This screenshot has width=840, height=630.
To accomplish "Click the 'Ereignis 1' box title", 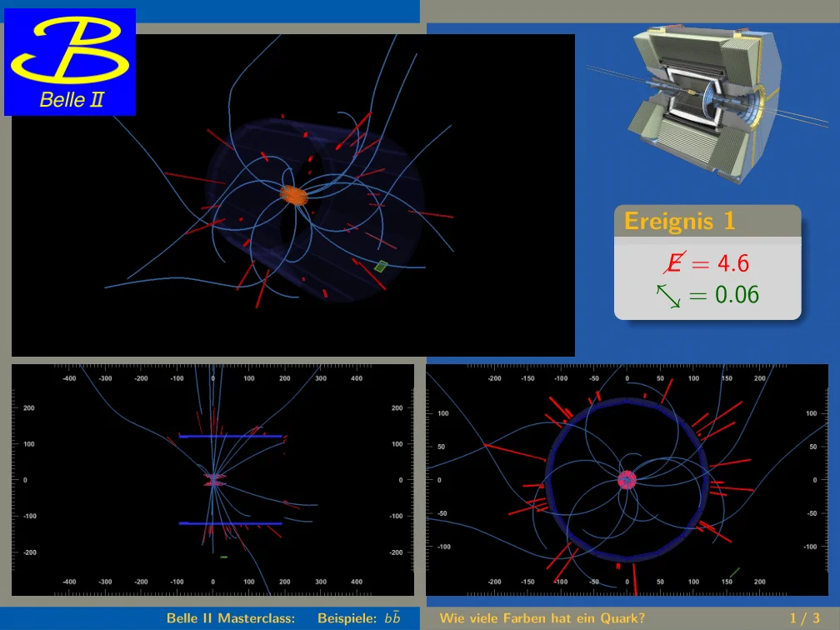I will click(x=680, y=222).
